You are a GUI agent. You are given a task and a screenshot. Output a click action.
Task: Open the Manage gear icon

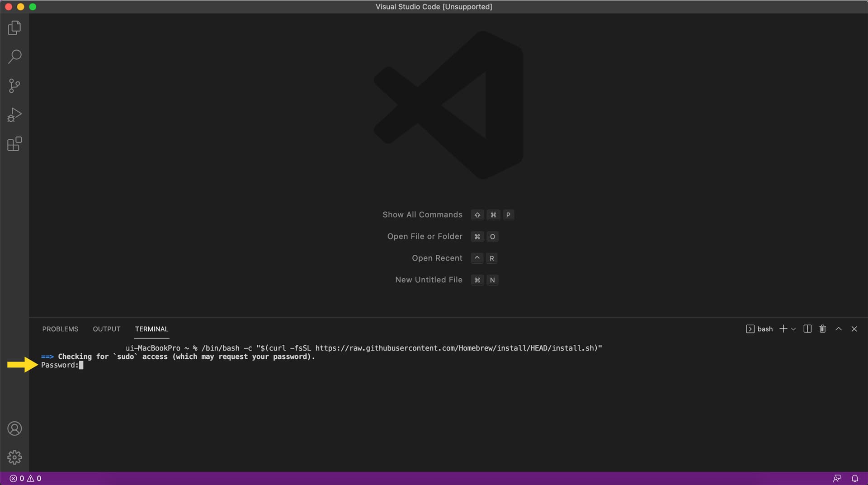pyautogui.click(x=15, y=457)
